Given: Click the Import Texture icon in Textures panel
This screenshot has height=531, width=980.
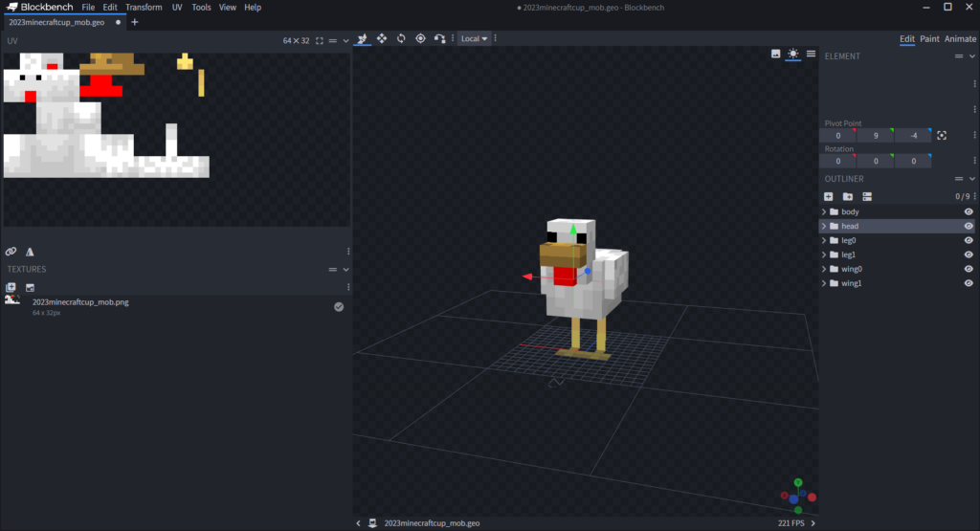Looking at the screenshot, I should point(11,287).
